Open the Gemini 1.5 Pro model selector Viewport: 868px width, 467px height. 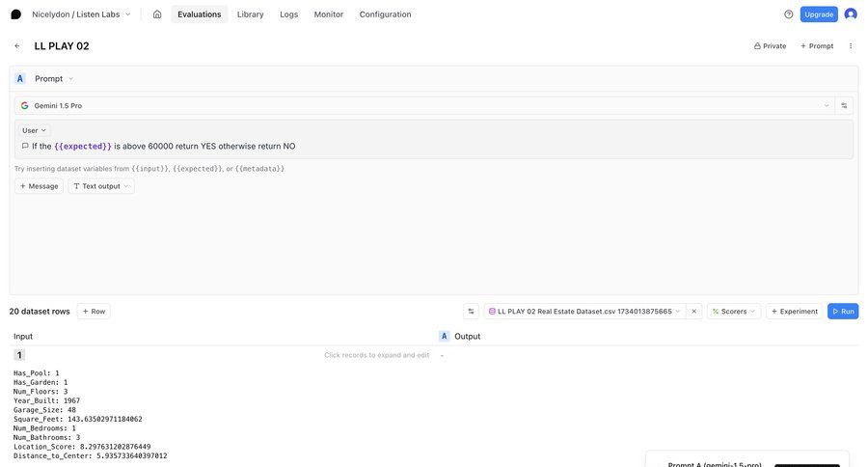[425, 105]
